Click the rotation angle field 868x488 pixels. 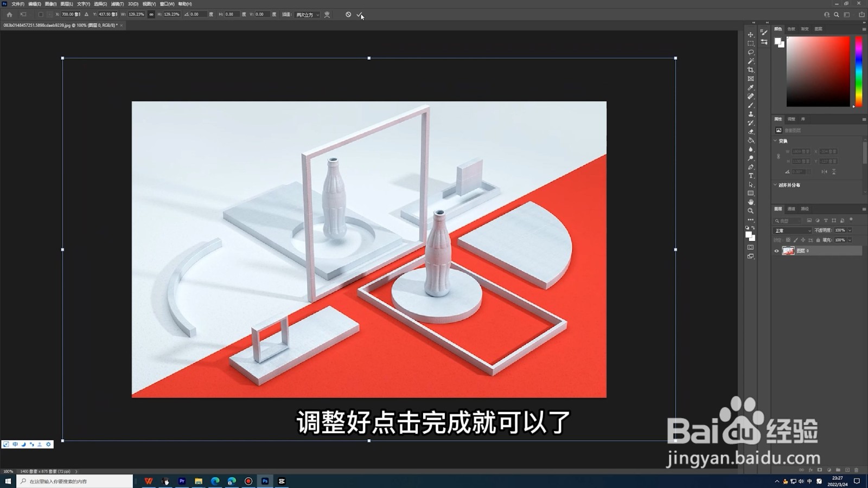coord(198,15)
